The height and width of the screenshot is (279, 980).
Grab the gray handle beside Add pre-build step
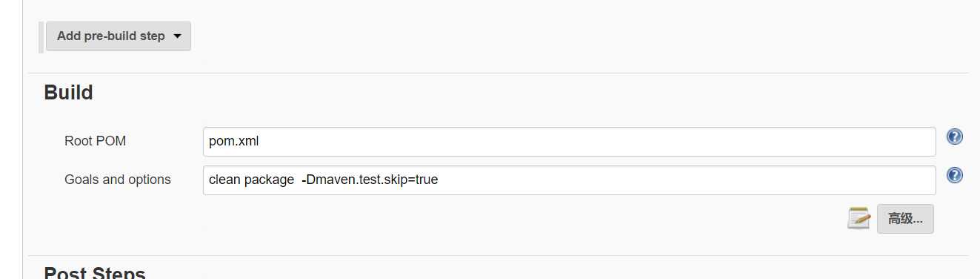tap(41, 37)
